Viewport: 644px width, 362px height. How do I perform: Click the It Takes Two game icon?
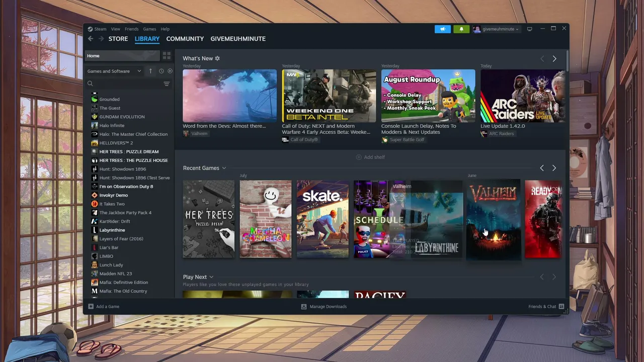point(94,204)
